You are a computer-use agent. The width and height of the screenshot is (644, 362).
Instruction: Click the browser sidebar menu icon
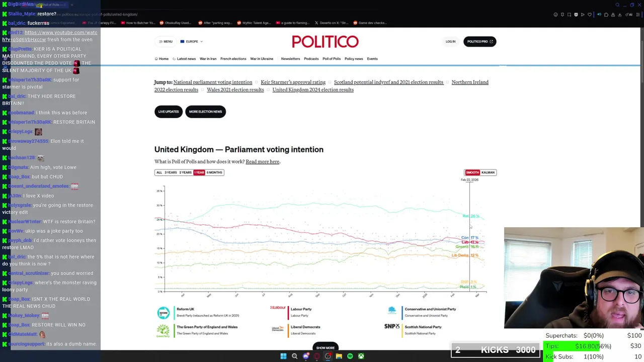(x=638, y=15)
